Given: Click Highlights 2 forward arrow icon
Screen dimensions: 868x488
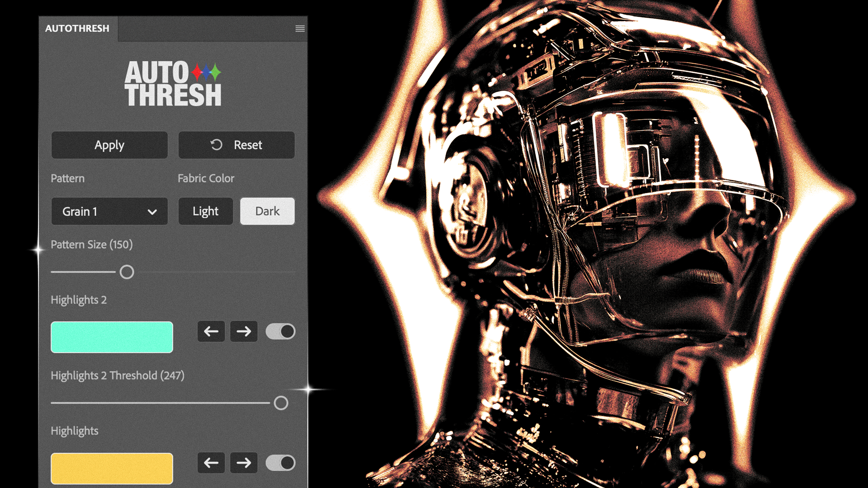Looking at the screenshot, I should click(x=243, y=331).
